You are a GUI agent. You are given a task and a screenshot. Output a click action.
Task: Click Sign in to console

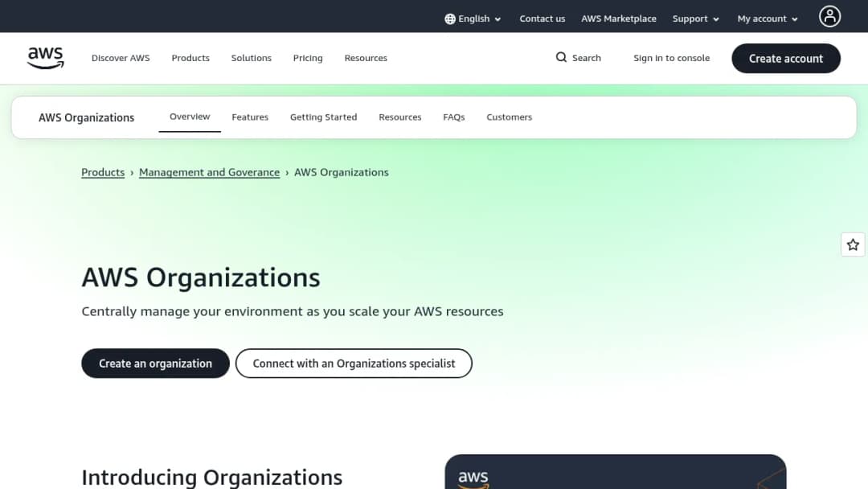click(671, 58)
